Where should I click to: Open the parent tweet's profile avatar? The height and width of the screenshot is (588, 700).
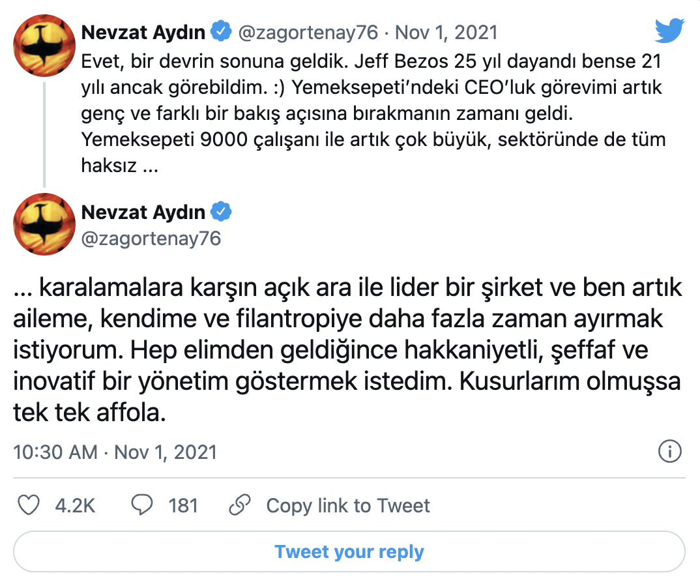click(x=44, y=44)
